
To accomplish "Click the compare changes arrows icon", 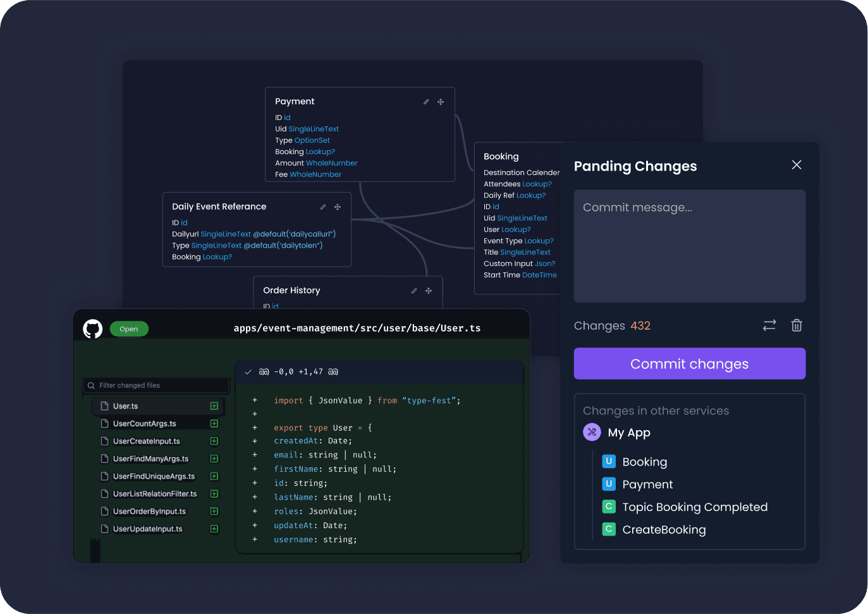I will [769, 325].
